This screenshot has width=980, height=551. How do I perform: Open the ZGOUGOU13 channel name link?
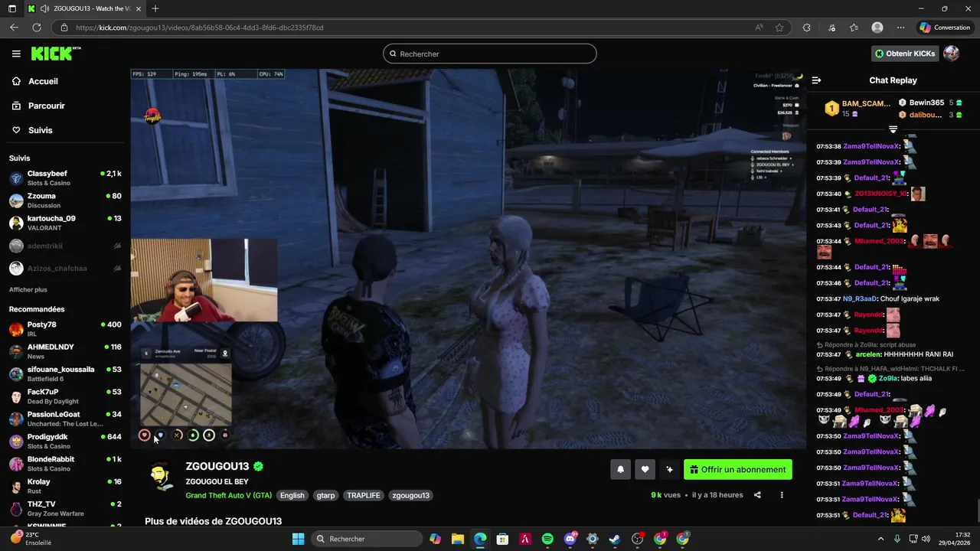point(217,466)
